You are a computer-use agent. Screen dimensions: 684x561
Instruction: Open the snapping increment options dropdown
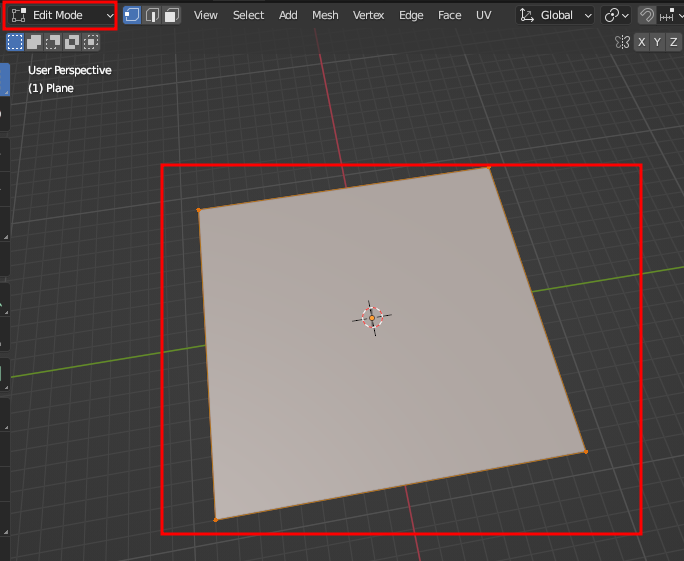pos(670,16)
